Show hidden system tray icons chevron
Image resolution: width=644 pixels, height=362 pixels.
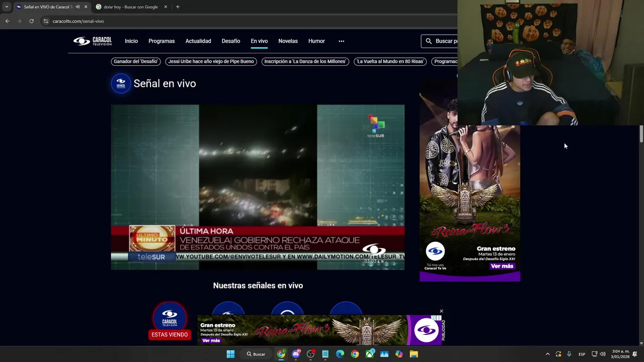click(547, 354)
